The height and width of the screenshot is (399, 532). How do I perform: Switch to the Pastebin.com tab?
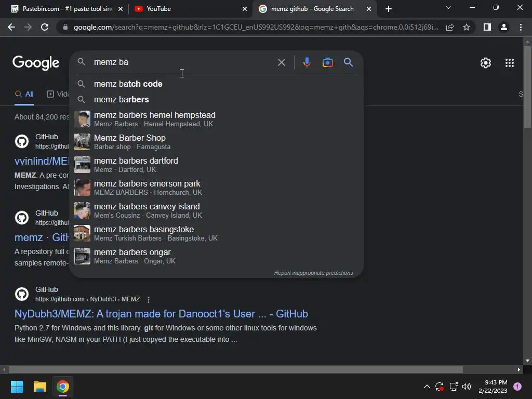[x=66, y=9]
